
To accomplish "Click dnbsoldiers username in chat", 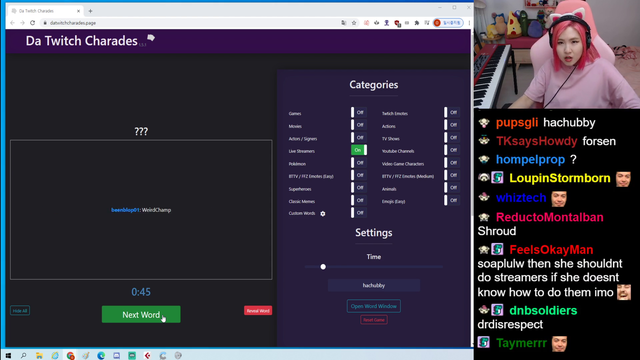I will [x=543, y=311].
